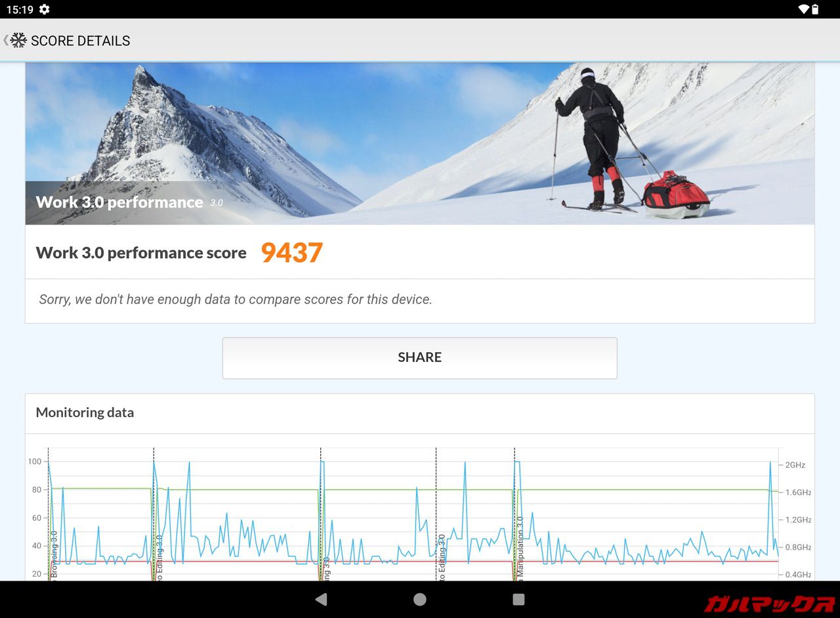
Task: Open settings via status bar gear icon
Action: 44,9
